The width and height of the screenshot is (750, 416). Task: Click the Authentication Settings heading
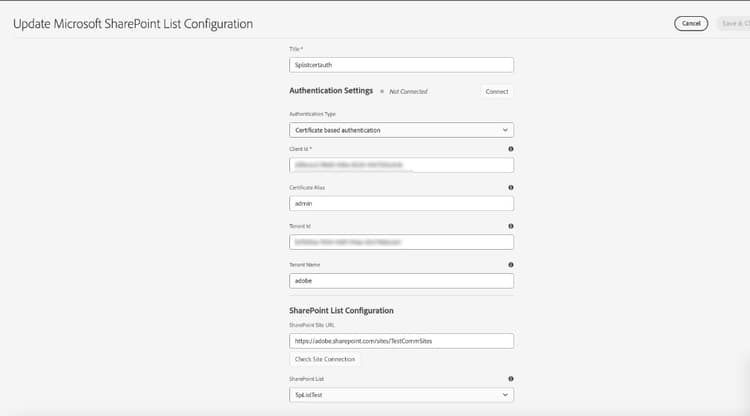click(331, 90)
